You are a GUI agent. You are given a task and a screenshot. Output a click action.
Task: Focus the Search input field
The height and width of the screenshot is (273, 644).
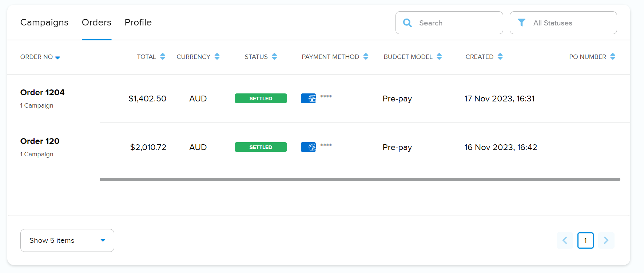[x=449, y=23]
